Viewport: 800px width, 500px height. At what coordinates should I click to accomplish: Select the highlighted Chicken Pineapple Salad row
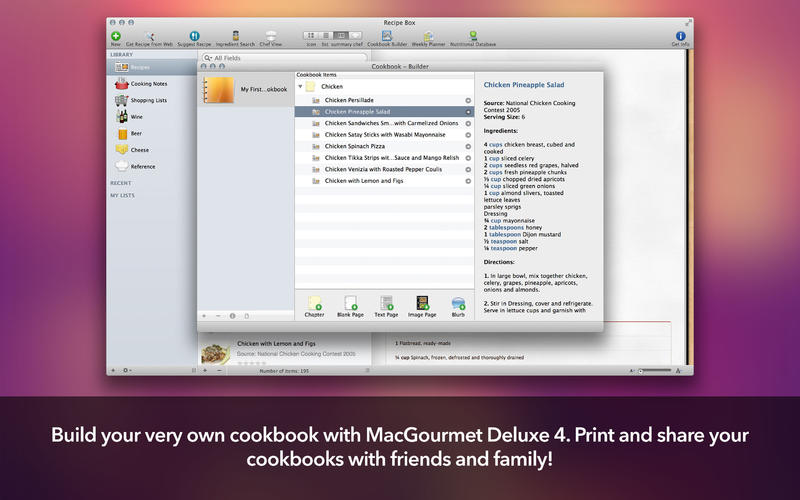point(384,112)
